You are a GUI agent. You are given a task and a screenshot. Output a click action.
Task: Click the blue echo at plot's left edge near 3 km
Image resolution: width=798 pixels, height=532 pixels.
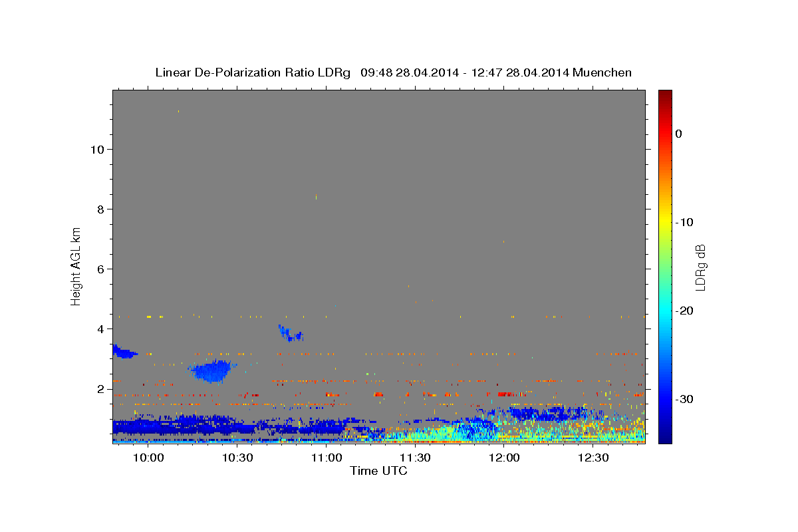click(124, 351)
